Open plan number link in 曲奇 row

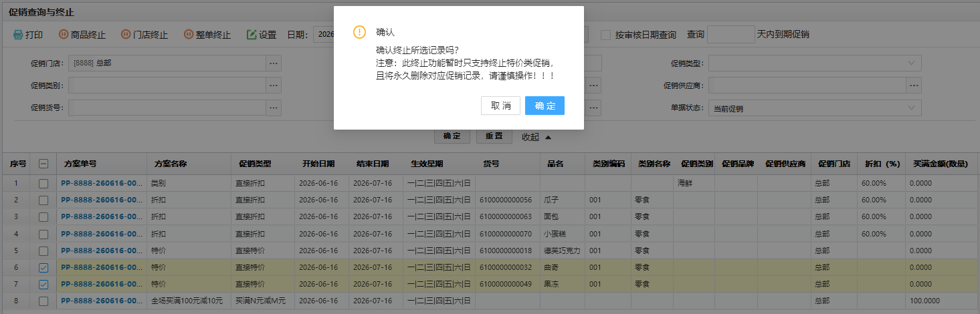click(102, 267)
